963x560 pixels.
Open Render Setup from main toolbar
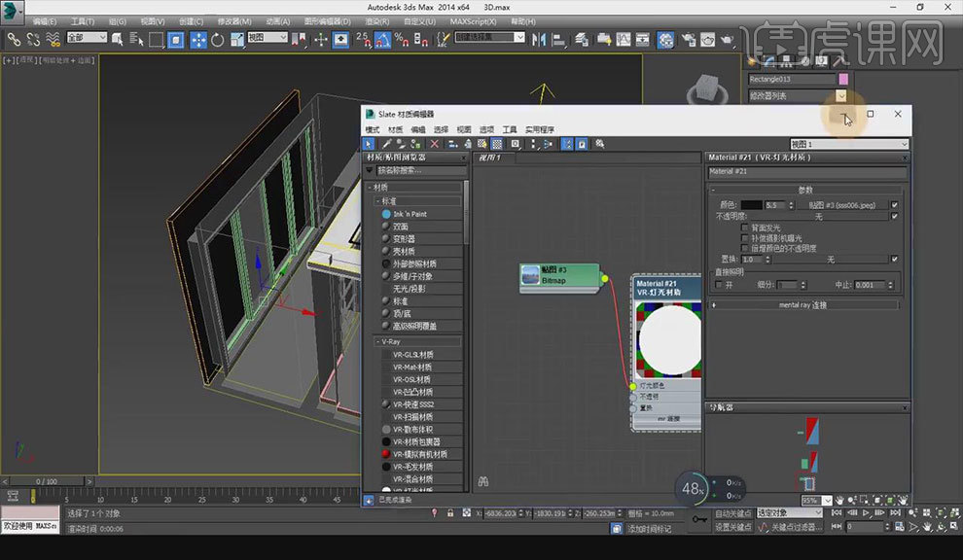[689, 40]
